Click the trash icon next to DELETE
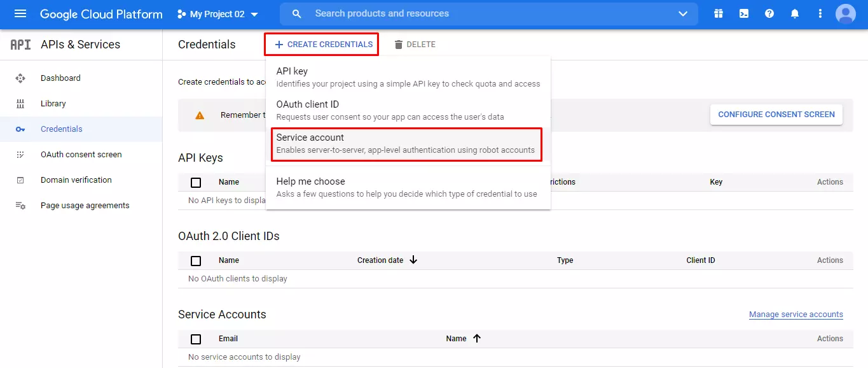The height and width of the screenshot is (368, 868). point(399,45)
